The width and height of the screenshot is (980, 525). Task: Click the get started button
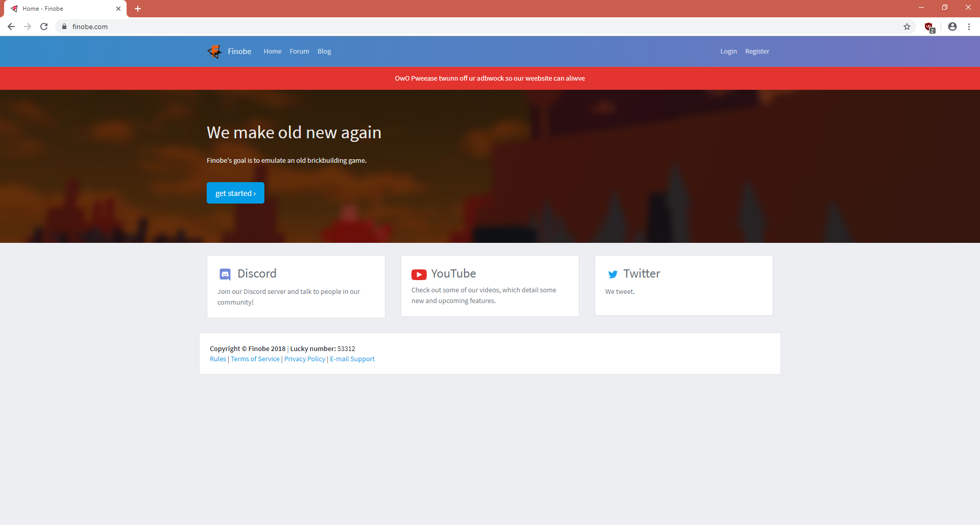click(235, 193)
